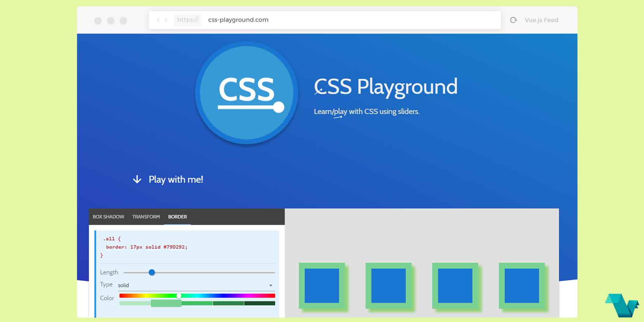This screenshot has height=322, width=644.
Task: Click the down arrow beside Play with me
Action: pyautogui.click(x=137, y=179)
